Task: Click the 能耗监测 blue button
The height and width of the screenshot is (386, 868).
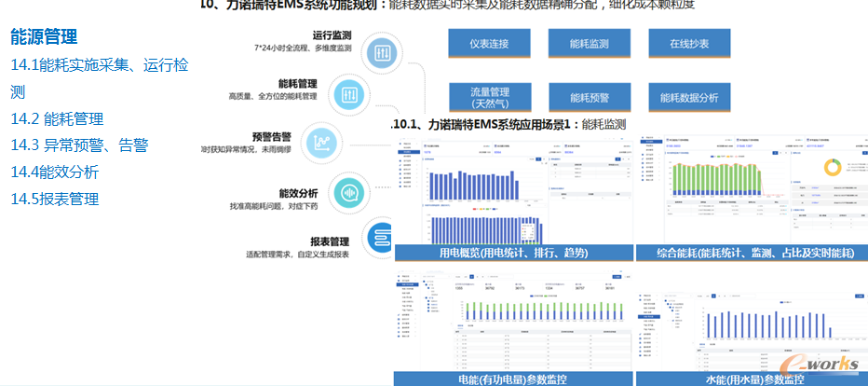Action: pos(590,44)
